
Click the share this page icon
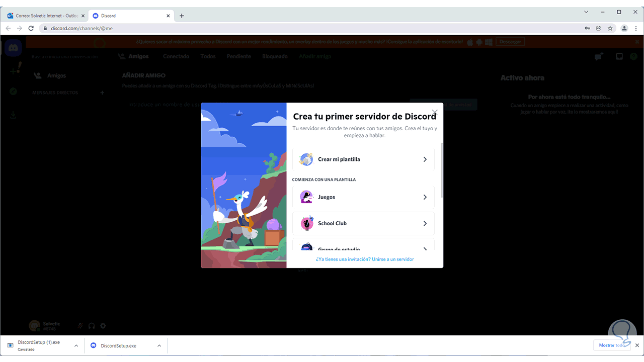tap(599, 28)
